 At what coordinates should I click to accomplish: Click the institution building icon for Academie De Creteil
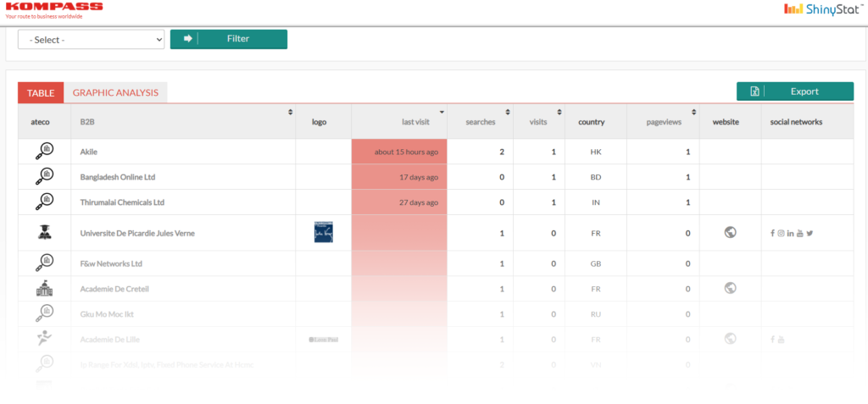point(44,289)
